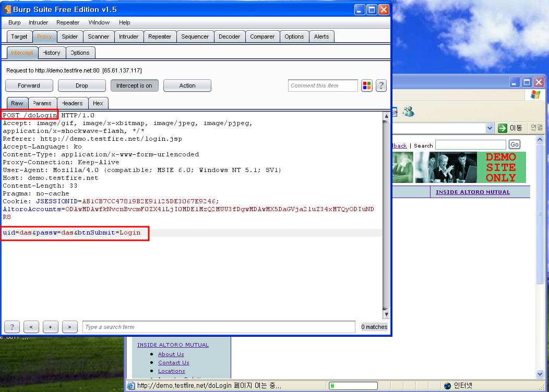
Task: Open the Intruder menu
Action: click(x=39, y=22)
